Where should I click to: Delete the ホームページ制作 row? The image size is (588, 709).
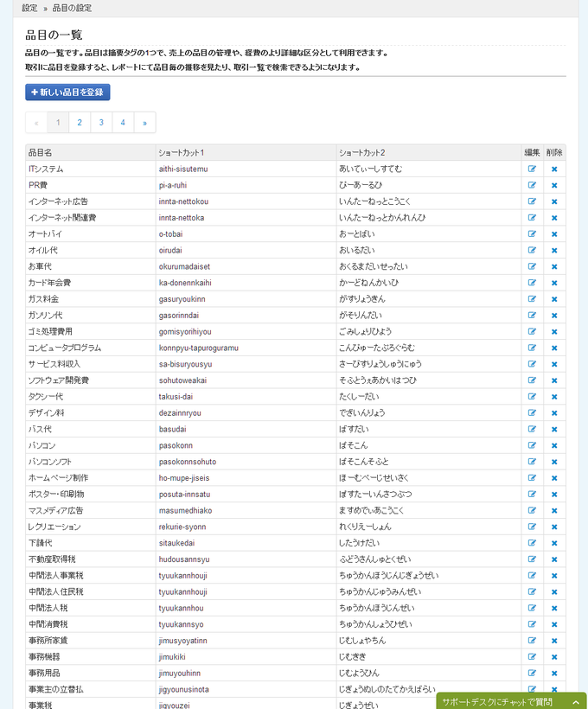pyautogui.click(x=554, y=478)
